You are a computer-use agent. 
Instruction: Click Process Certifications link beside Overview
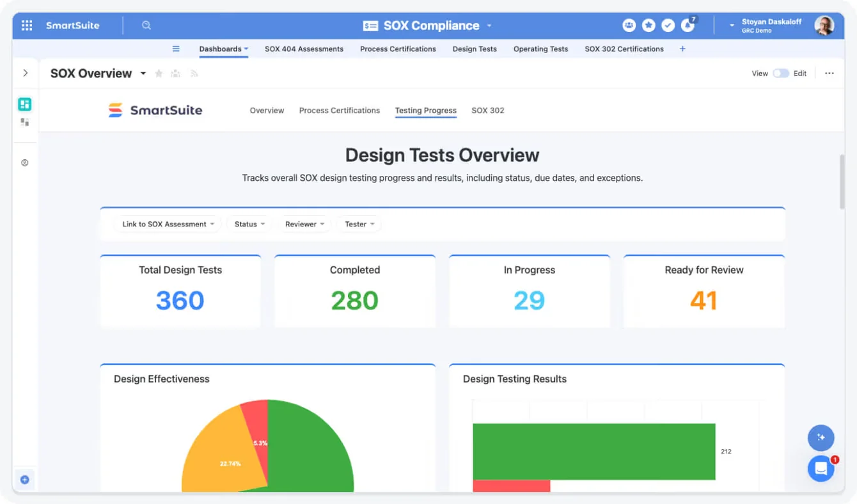pyautogui.click(x=340, y=111)
